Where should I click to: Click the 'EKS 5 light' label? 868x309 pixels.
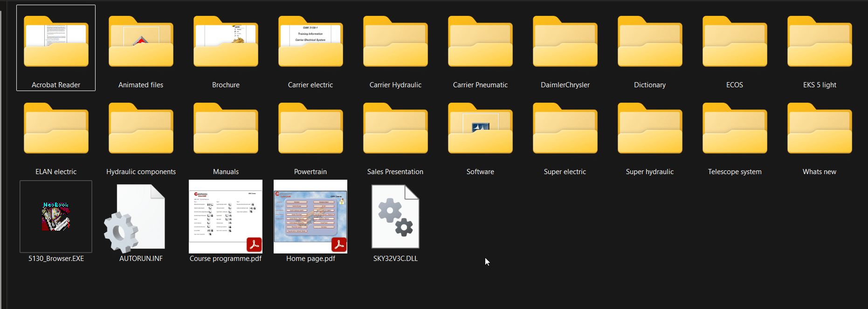point(820,85)
